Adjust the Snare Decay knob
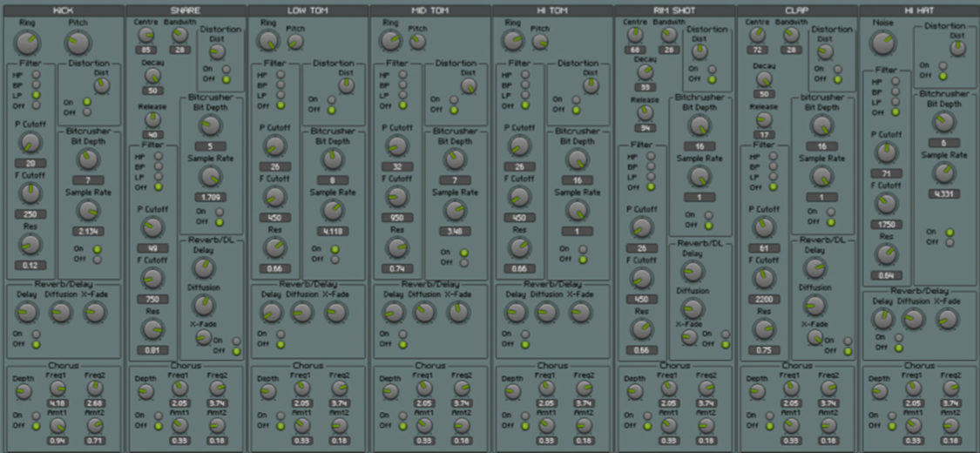Image resolution: width=980 pixels, height=453 pixels. pyautogui.click(x=152, y=77)
